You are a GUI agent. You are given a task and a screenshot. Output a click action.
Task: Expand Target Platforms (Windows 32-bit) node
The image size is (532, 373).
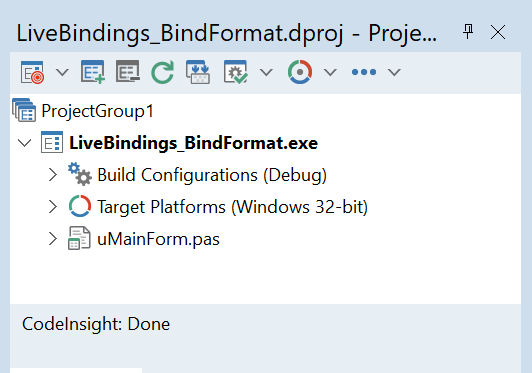[x=53, y=206]
